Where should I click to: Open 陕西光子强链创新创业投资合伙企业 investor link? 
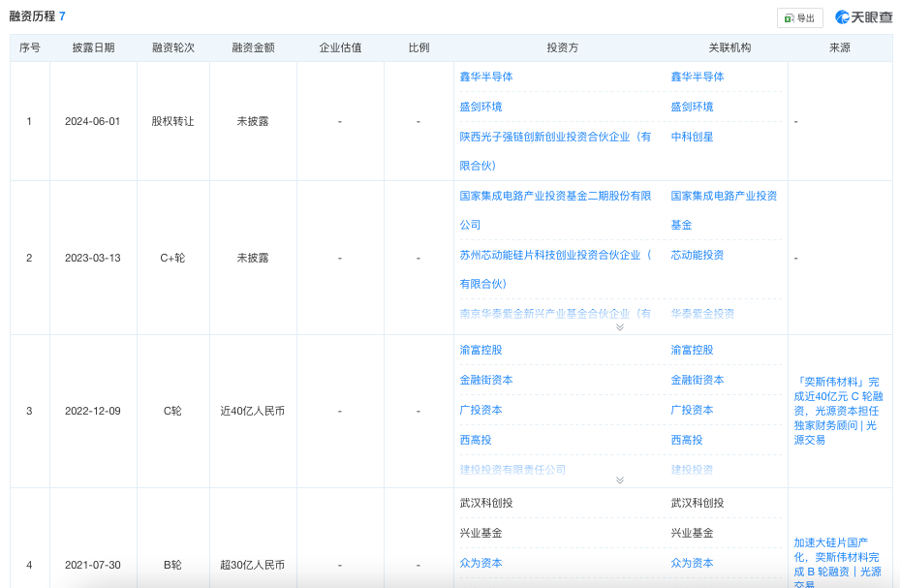(555, 137)
